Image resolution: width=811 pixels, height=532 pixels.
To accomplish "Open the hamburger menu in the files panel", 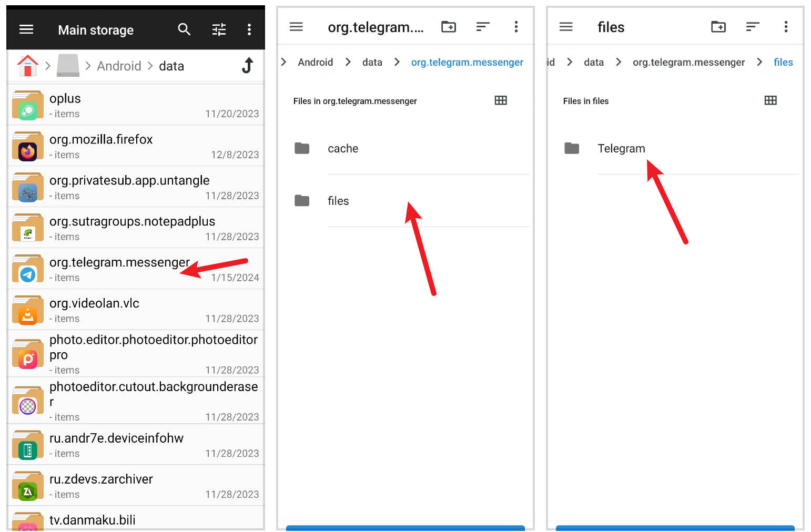I will [566, 26].
